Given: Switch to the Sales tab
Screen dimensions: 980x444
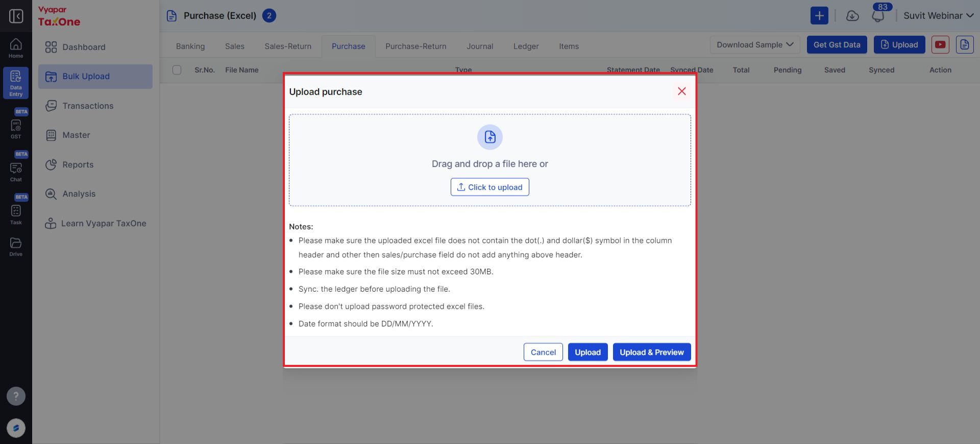Looking at the screenshot, I should pyautogui.click(x=235, y=46).
